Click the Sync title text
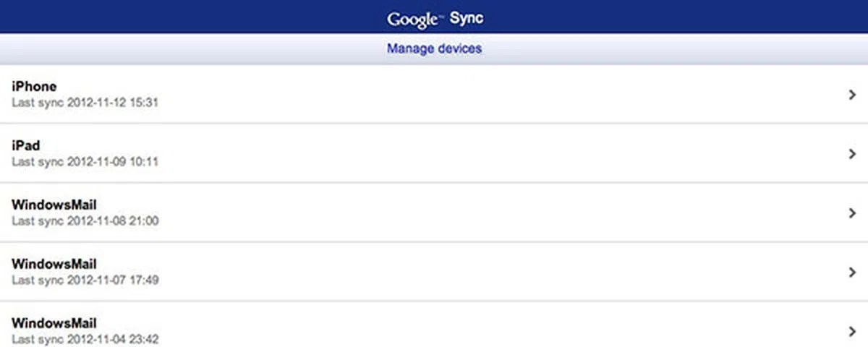The image size is (868, 347). [x=467, y=18]
